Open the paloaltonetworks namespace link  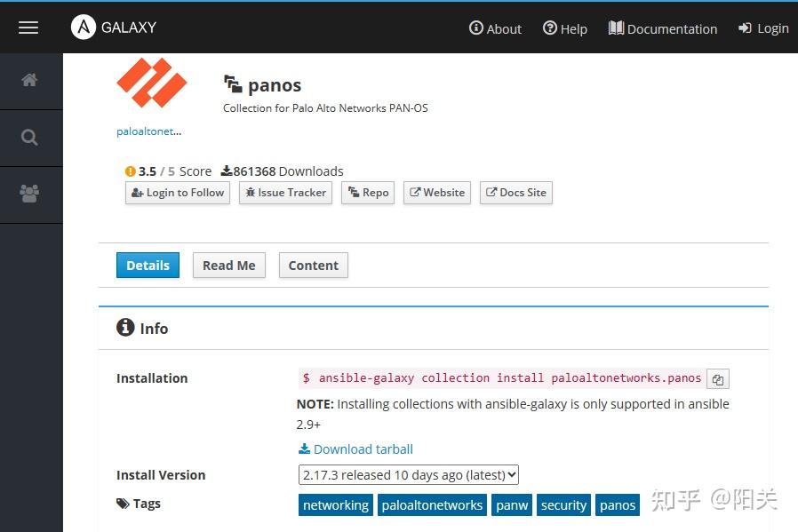tap(148, 131)
